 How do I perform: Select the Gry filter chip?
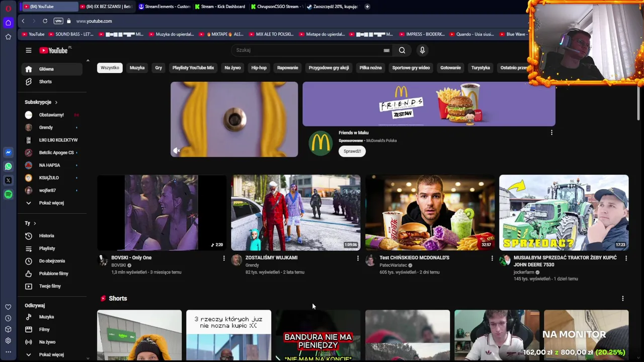pyautogui.click(x=158, y=68)
